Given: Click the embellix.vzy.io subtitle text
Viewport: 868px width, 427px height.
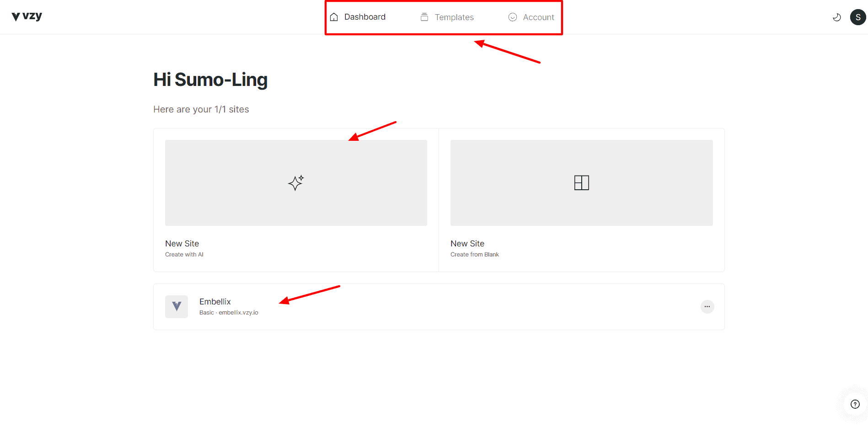Looking at the screenshot, I should (x=238, y=313).
